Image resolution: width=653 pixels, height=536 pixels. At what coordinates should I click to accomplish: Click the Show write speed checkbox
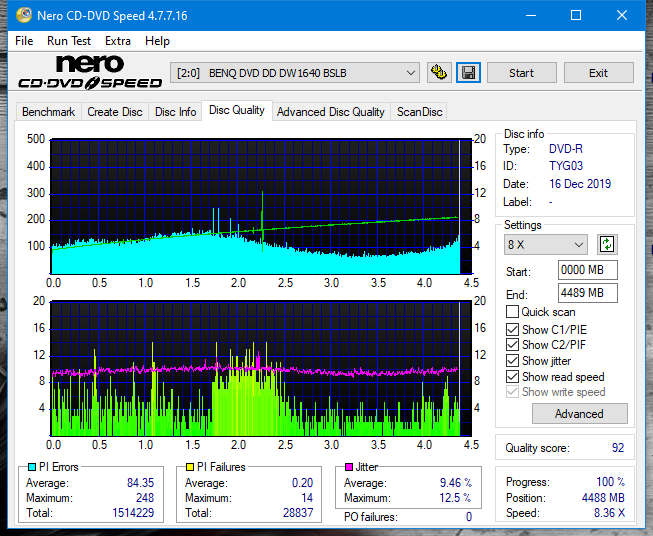click(x=512, y=392)
